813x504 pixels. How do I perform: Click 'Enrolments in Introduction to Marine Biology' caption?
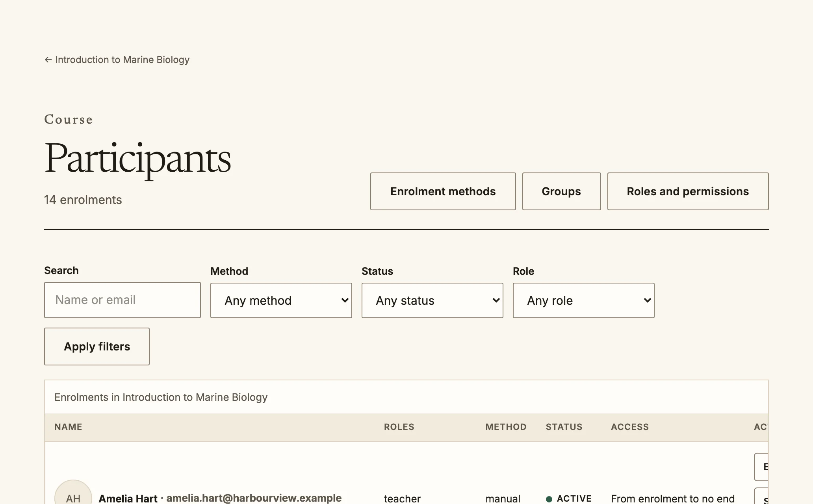point(161,397)
